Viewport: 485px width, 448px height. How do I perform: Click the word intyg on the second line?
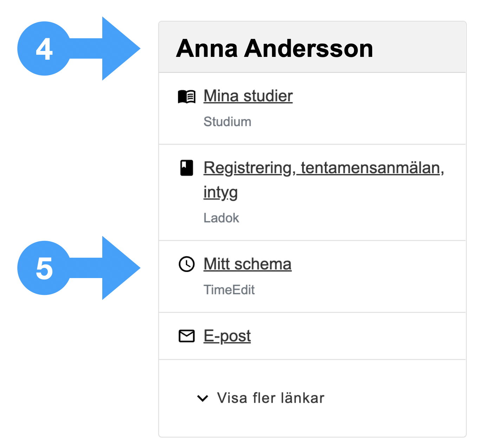point(221,192)
